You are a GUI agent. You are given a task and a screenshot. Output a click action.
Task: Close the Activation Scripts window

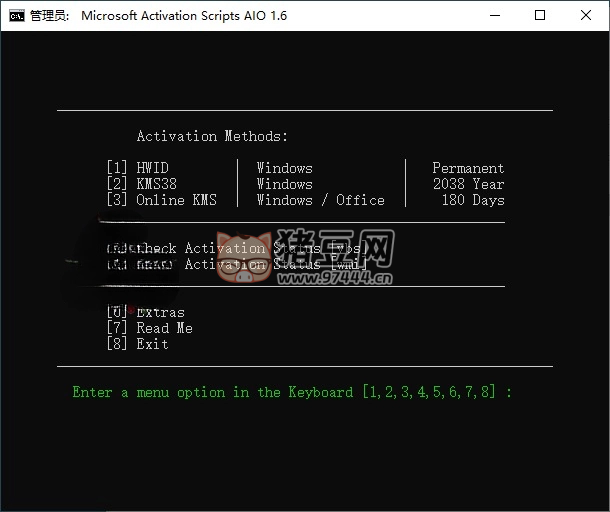585,16
